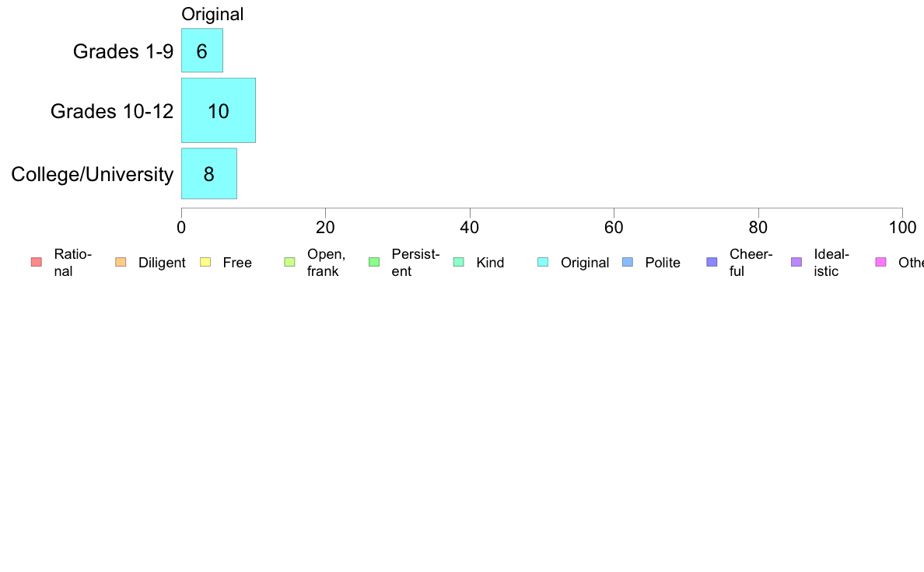The width and height of the screenshot is (924, 572).
Task: Click the Idealistic legend swatch
Action: click(796, 262)
